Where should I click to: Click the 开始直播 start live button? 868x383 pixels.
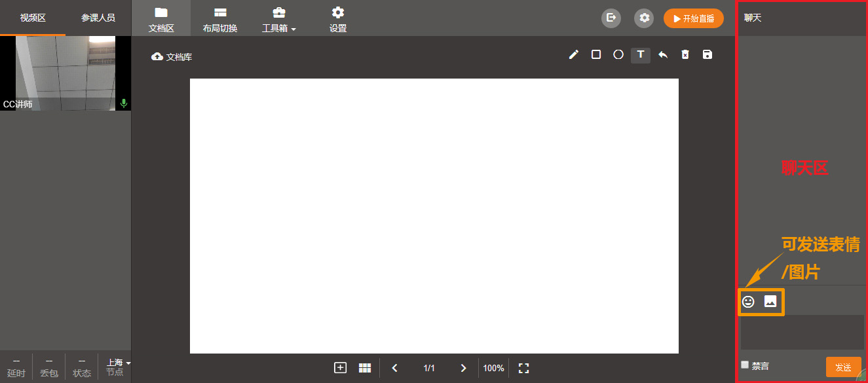tap(693, 18)
